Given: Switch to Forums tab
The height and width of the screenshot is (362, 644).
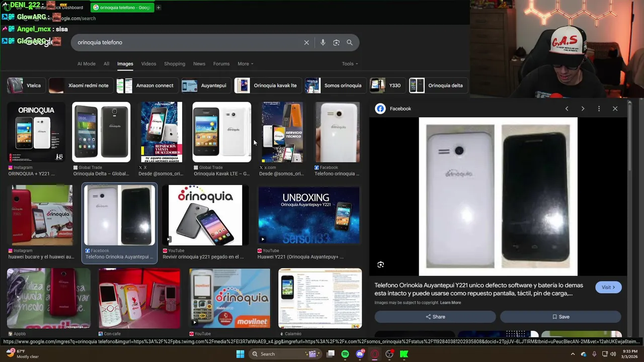Looking at the screenshot, I should pyautogui.click(x=221, y=64).
